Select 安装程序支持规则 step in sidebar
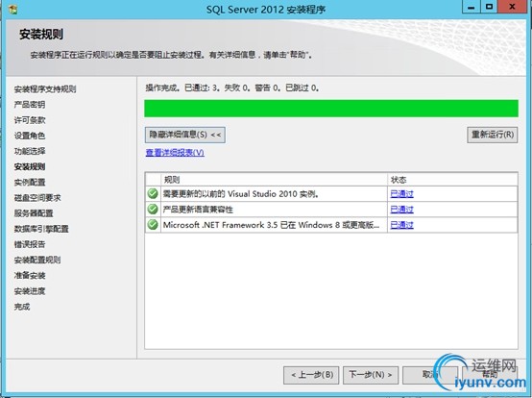 [x=45, y=89]
